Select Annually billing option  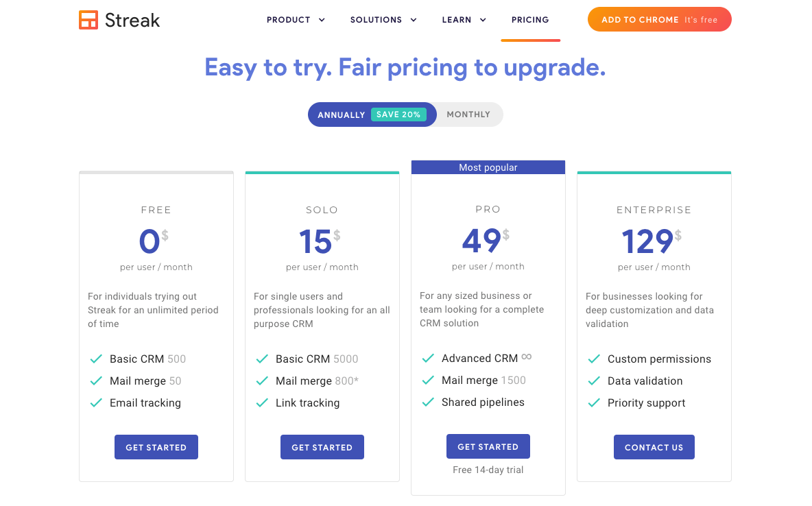(x=341, y=115)
